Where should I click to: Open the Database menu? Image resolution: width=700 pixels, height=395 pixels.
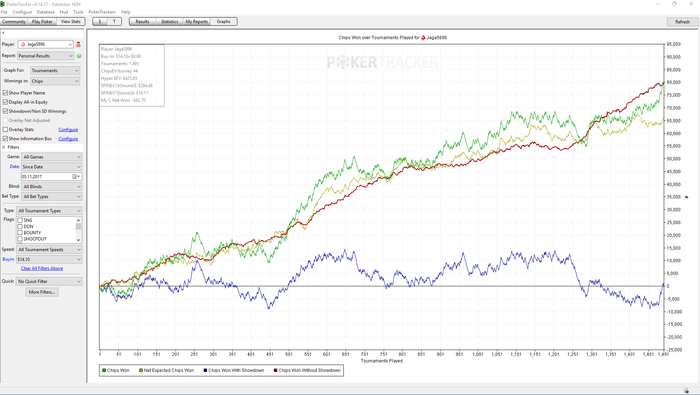pyautogui.click(x=45, y=12)
